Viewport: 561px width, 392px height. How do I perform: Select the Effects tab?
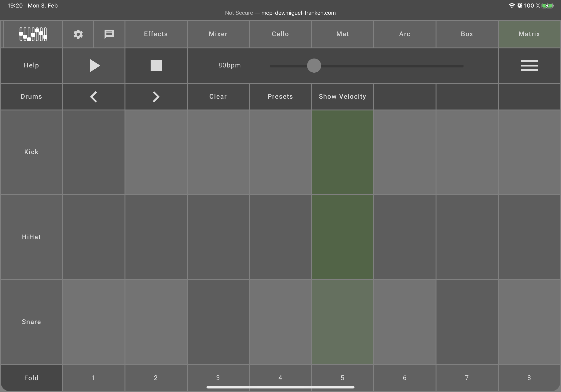point(156,34)
